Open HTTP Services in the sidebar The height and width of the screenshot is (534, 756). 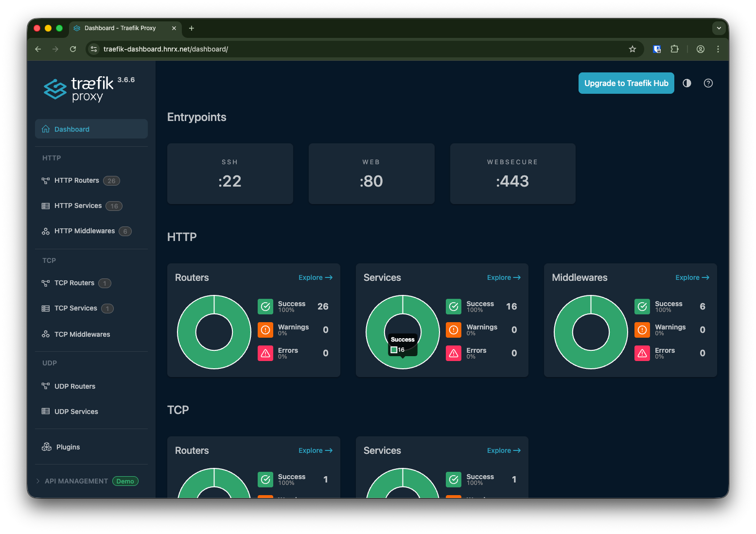[78, 206]
